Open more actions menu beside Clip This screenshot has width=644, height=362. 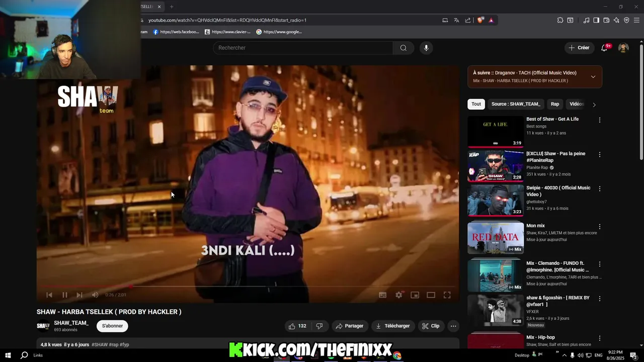[x=453, y=326]
